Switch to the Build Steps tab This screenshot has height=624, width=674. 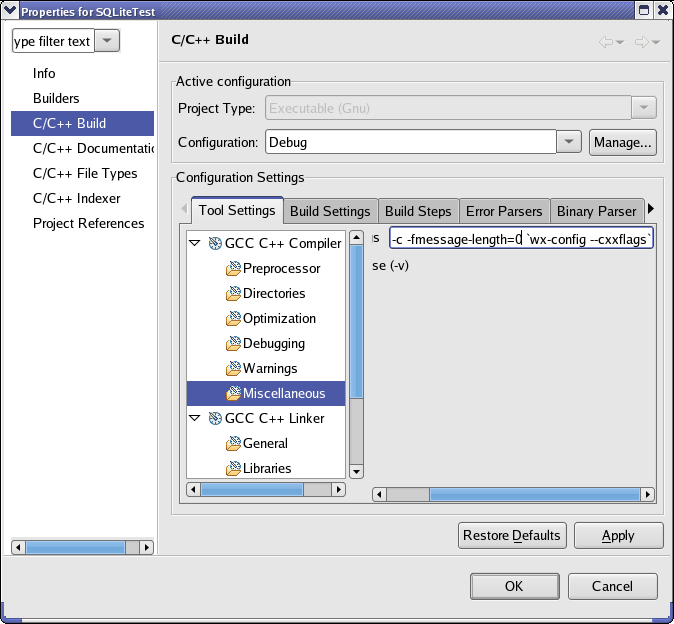[418, 211]
